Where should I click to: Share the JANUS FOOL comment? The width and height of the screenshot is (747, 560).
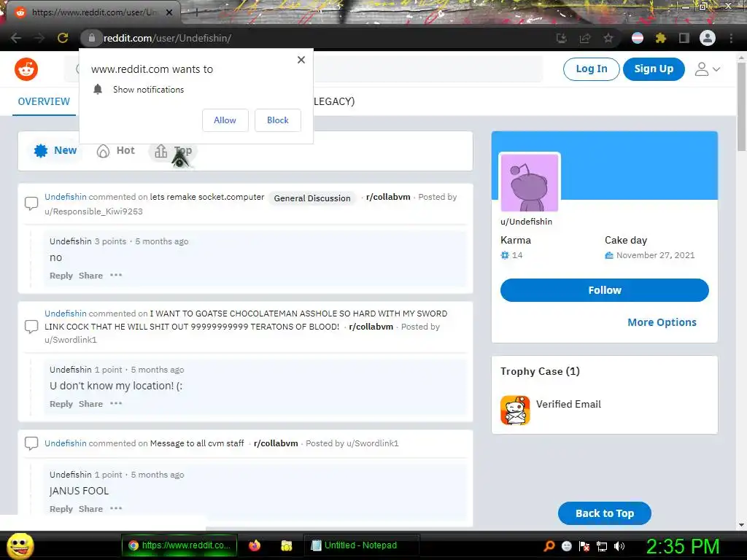[x=90, y=509]
